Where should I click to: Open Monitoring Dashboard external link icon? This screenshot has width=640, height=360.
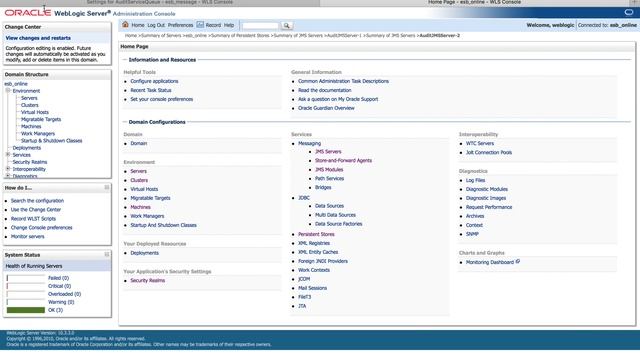click(x=518, y=262)
